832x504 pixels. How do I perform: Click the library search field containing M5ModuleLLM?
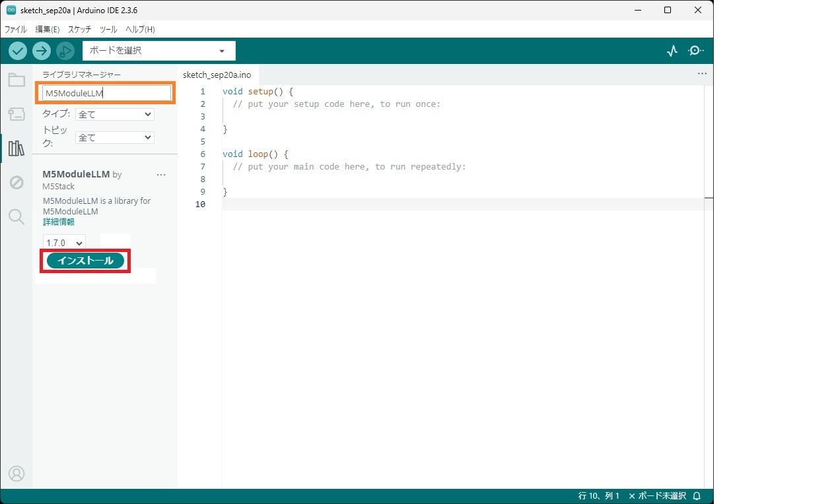tap(106, 94)
